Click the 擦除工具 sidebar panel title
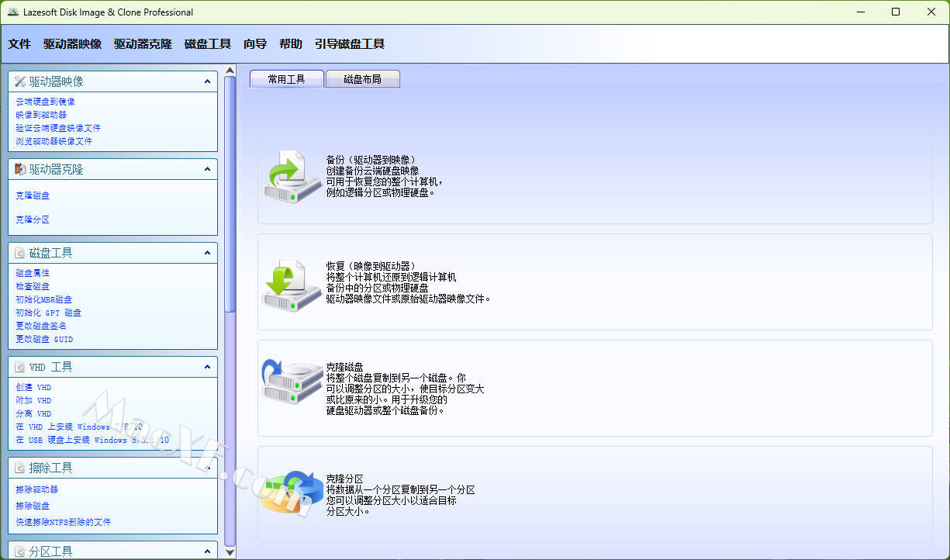The height and width of the screenshot is (560, 950). tap(51, 468)
